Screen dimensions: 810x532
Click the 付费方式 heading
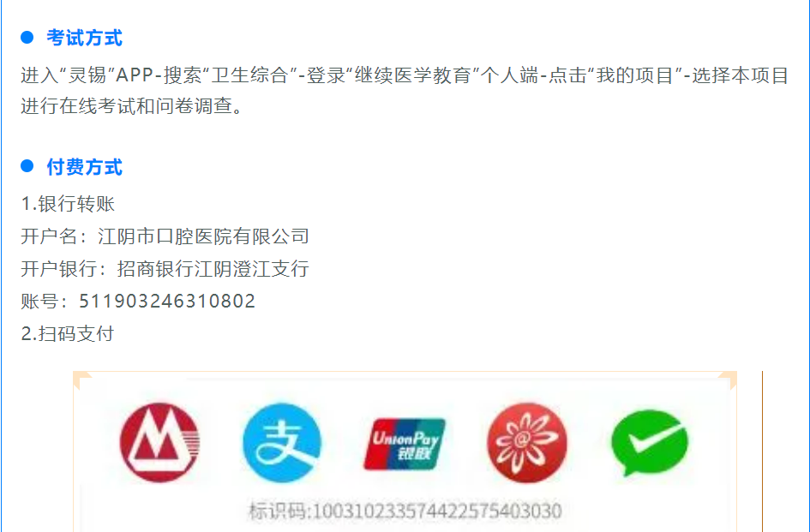click(85, 167)
